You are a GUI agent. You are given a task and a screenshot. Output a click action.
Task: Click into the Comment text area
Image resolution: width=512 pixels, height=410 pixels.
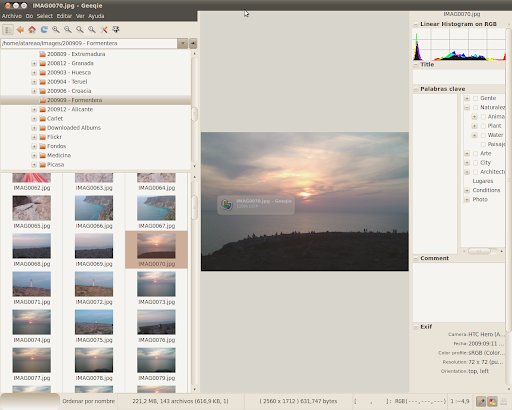[459, 292]
